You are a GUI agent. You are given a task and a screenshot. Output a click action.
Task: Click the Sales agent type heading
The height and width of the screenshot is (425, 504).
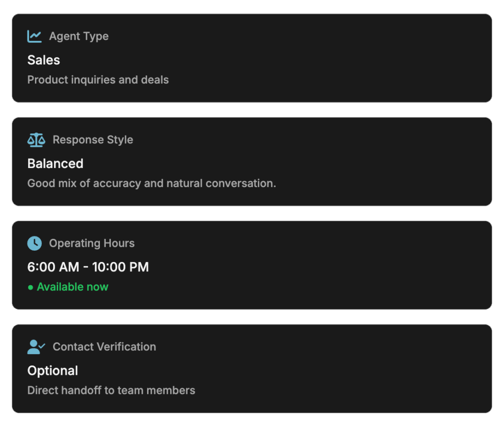(x=44, y=60)
